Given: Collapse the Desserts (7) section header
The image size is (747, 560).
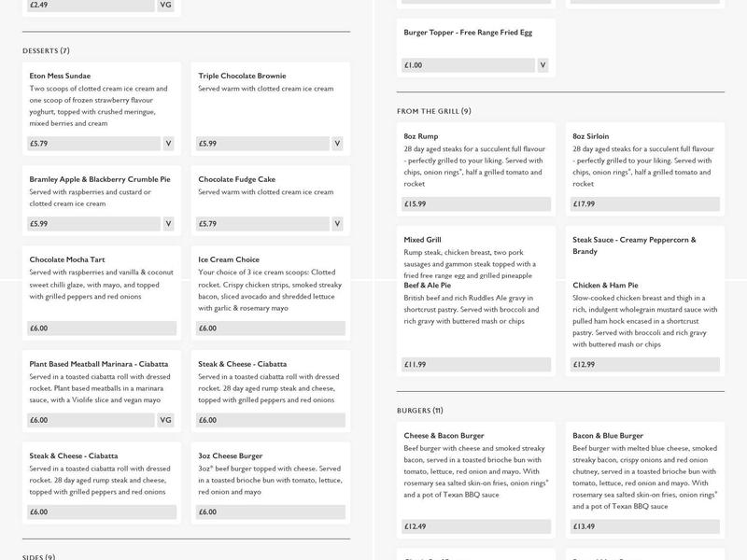Looking at the screenshot, I should [x=46, y=50].
